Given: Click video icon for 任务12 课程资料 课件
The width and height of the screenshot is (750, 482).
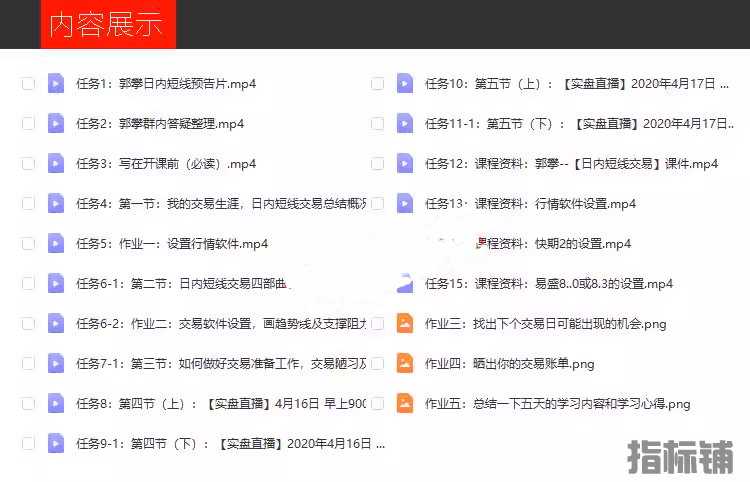Looking at the screenshot, I should tap(405, 164).
